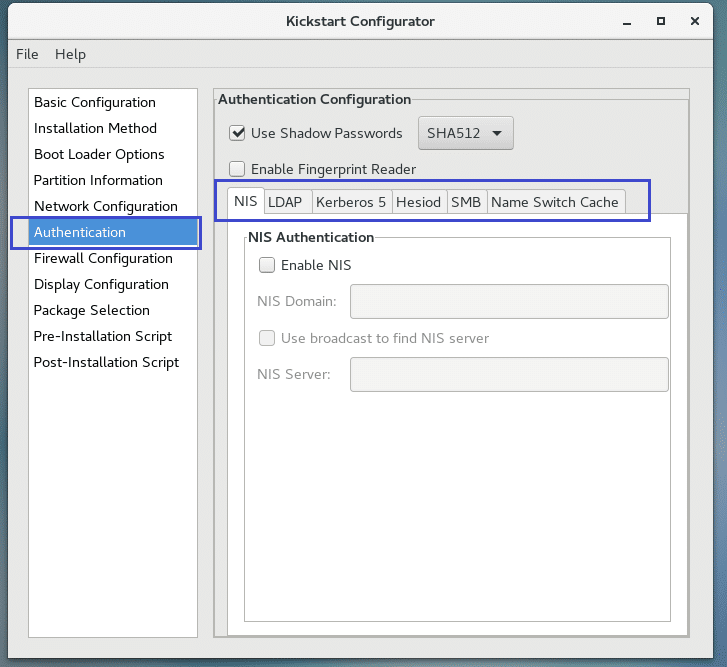Screen dimensions: 727x667
Task: Go to Installation Method section
Action: pyautogui.click(x=95, y=128)
